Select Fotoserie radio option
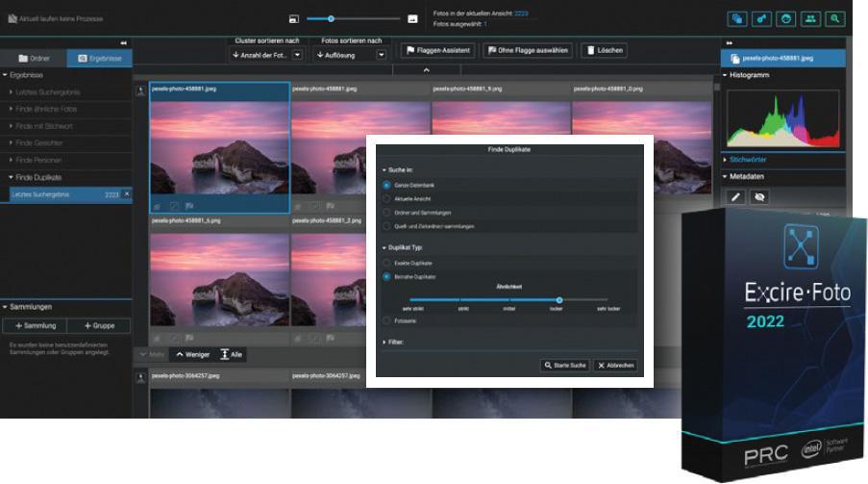The height and width of the screenshot is (484, 868). click(x=387, y=320)
